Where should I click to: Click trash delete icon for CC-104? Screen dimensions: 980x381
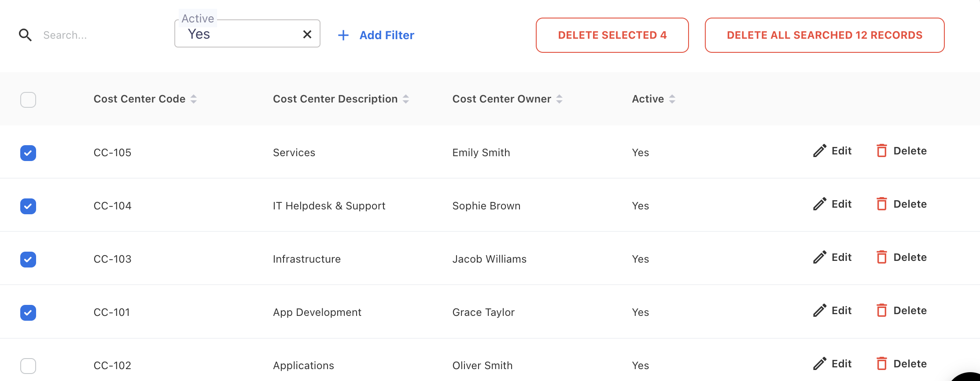(881, 204)
